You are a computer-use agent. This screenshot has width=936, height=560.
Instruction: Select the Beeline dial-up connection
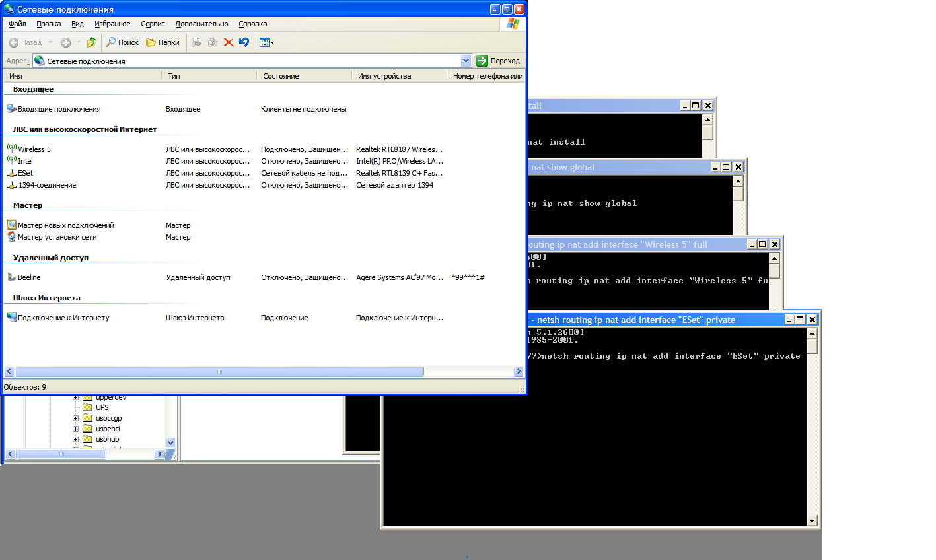[x=28, y=277]
